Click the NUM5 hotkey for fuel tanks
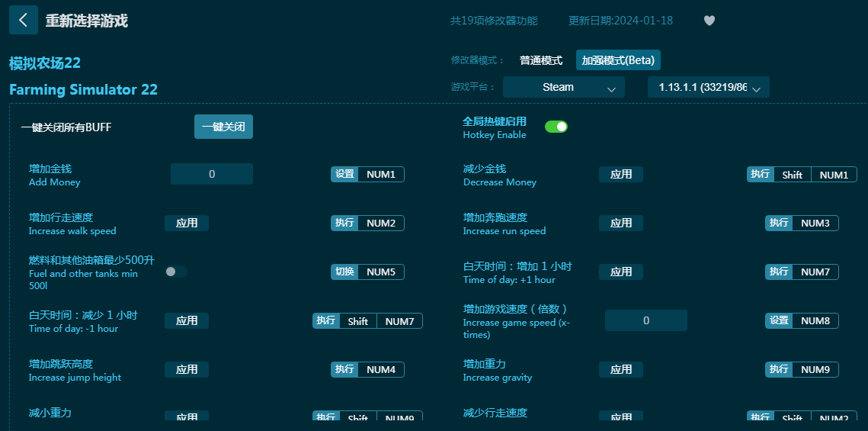The height and width of the screenshot is (431, 868). [380, 272]
